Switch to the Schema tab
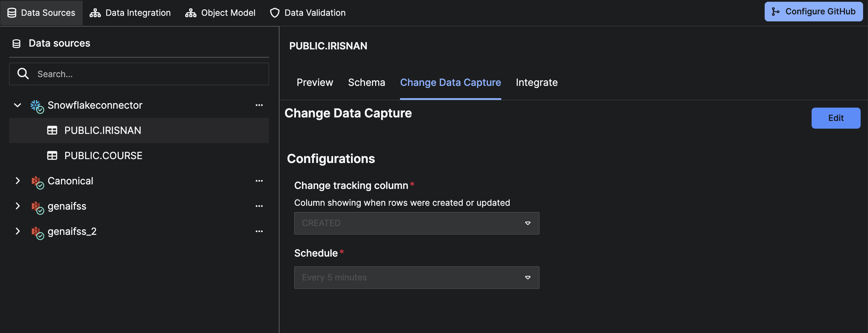The image size is (868, 333). tap(366, 82)
